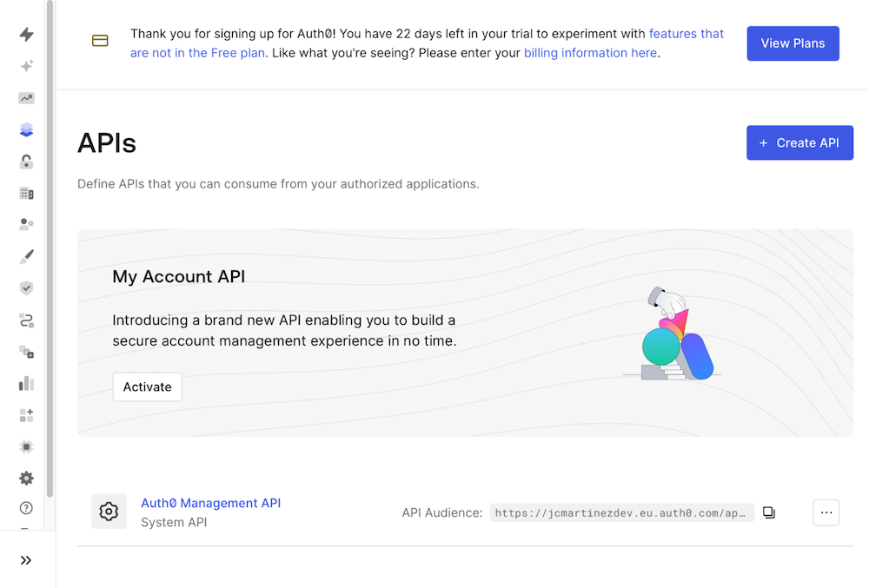Select the Branding brush icon

[x=26, y=255]
